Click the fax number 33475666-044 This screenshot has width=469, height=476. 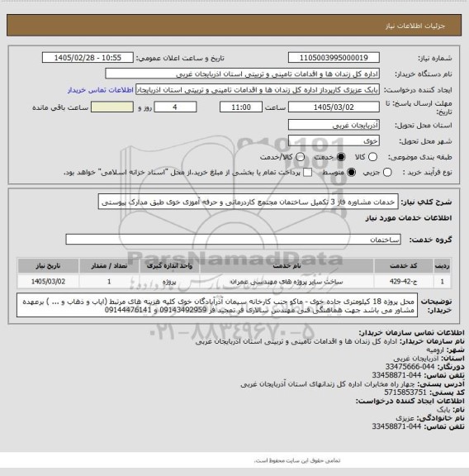410,367
